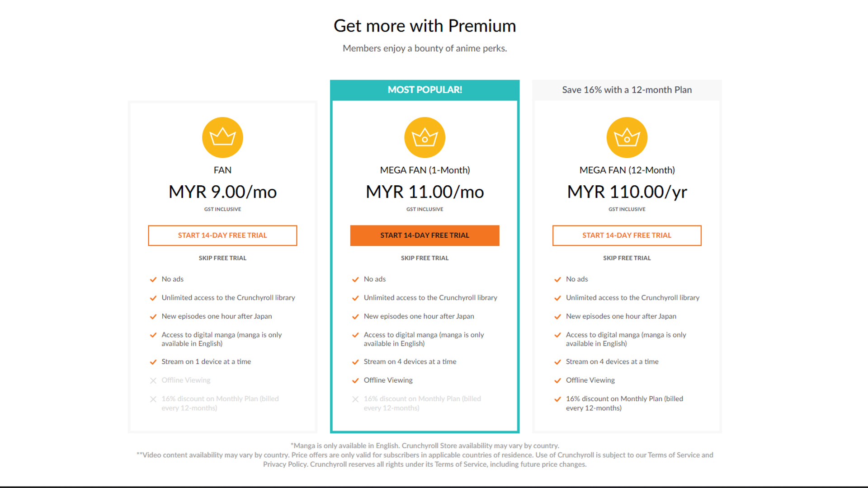Click 12-Month 16% discount checkmark
868x488 pixels.
(x=557, y=399)
